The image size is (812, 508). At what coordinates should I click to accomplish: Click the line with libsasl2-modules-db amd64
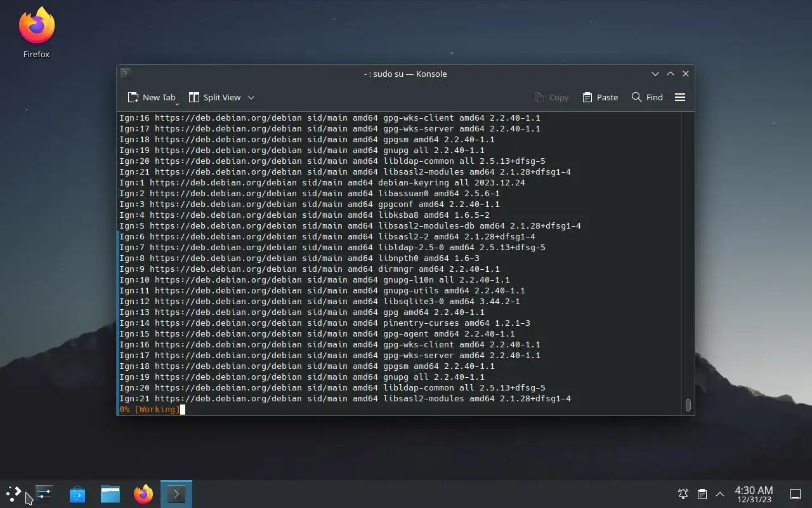click(350, 226)
